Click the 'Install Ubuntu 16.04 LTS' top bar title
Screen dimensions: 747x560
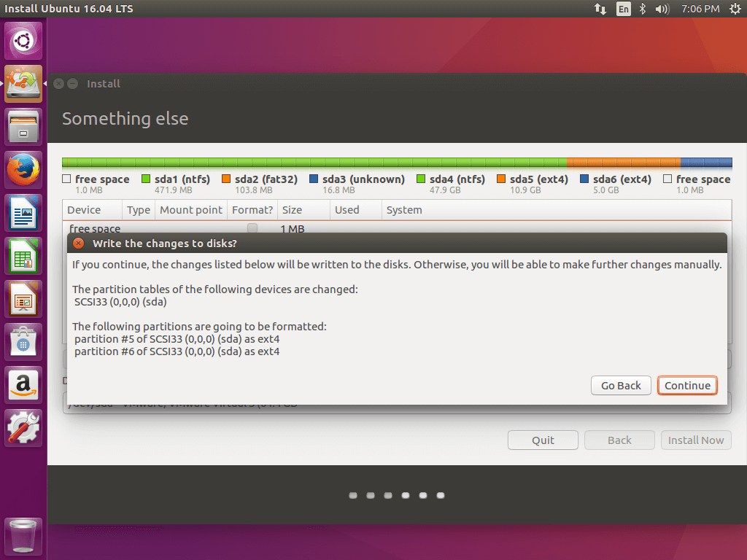coord(69,9)
